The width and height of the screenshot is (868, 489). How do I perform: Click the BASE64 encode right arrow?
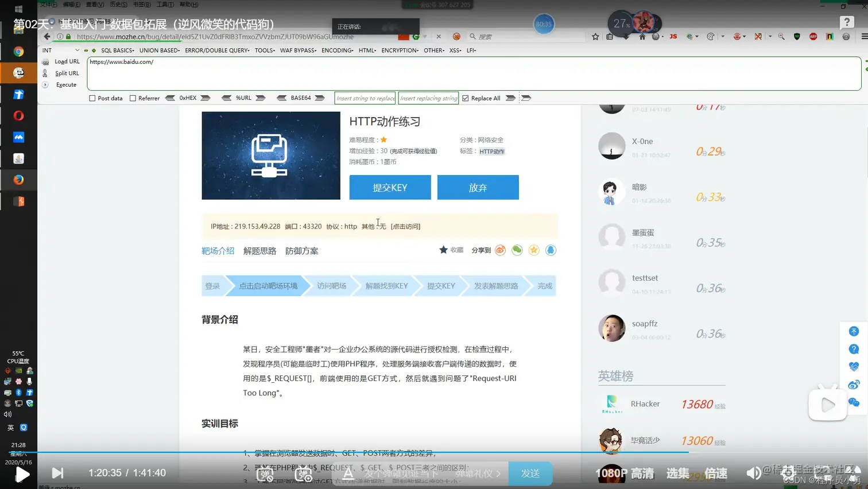(320, 98)
